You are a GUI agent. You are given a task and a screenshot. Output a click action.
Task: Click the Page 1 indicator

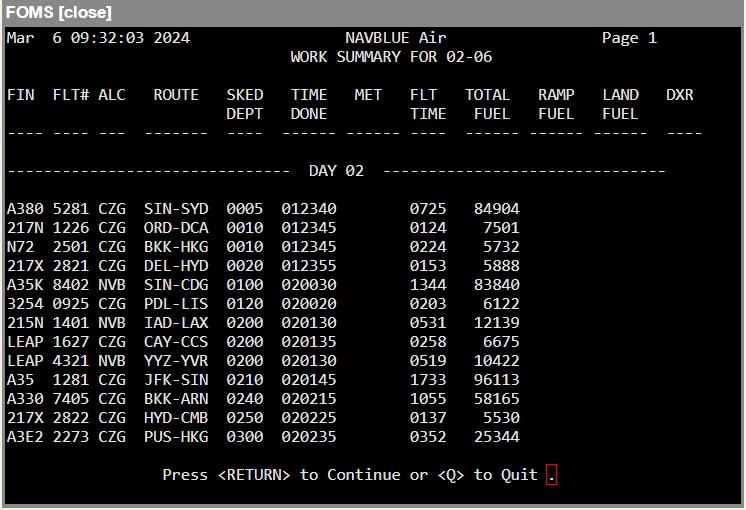point(629,38)
